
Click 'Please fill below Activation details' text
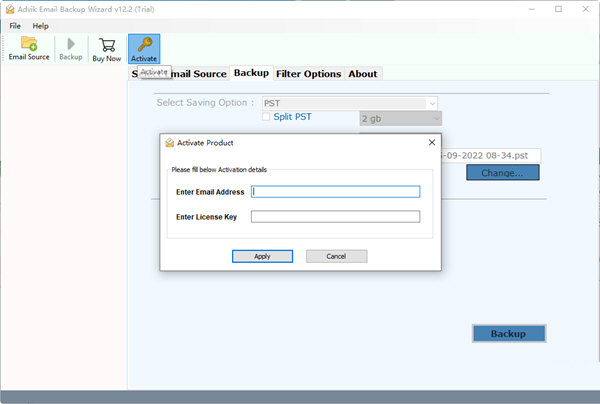(x=219, y=169)
